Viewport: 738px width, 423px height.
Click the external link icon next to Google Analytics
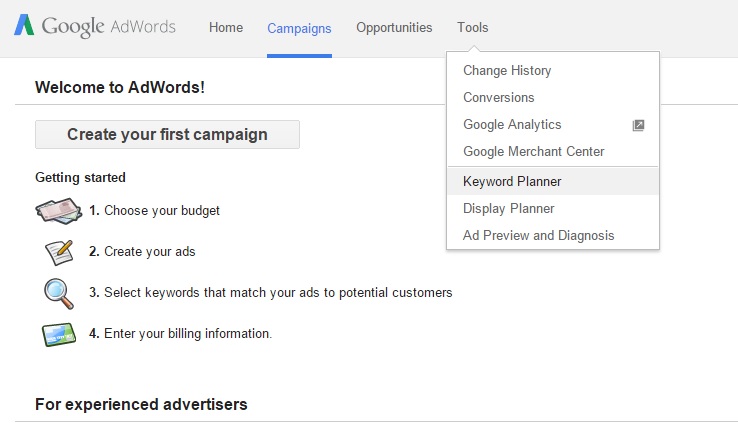click(638, 125)
